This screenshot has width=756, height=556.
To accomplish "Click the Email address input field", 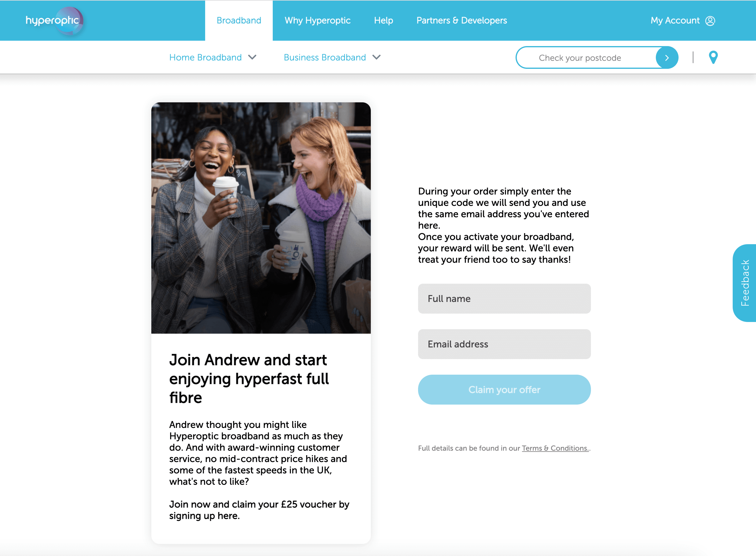I will [504, 344].
